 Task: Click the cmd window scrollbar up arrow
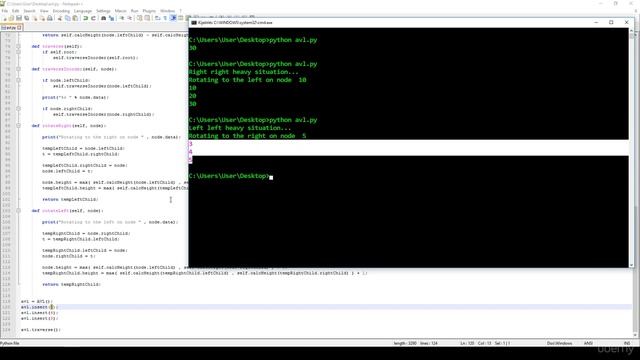click(631, 30)
